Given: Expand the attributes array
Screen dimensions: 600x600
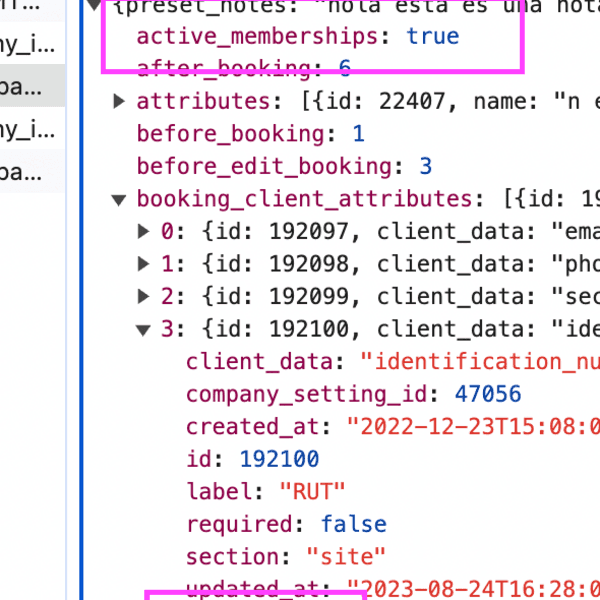Looking at the screenshot, I should pyautogui.click(x=119, y=101).
